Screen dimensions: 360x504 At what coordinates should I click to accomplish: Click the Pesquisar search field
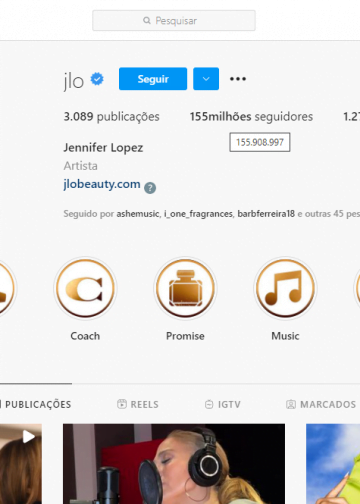pyautogui.click(x=174, y=21)
